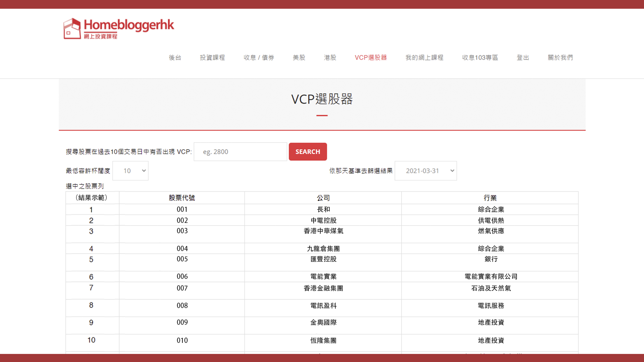
Task: Open the 投資課程 menu item
Action: (212, 58)
